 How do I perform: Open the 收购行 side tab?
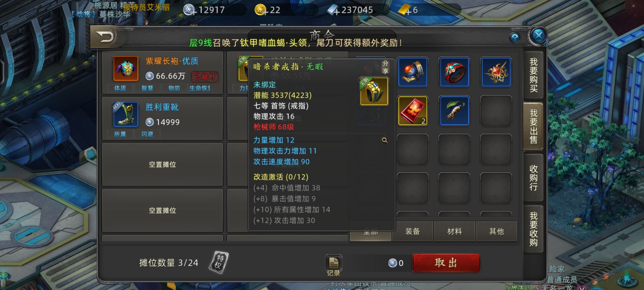533,178
